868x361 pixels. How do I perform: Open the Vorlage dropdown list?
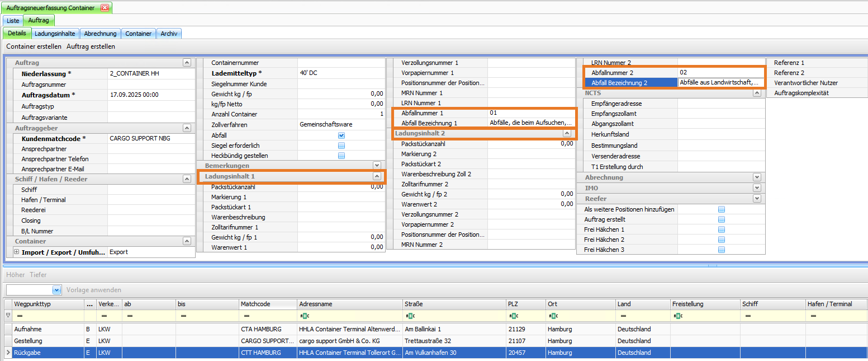(56, 290)
